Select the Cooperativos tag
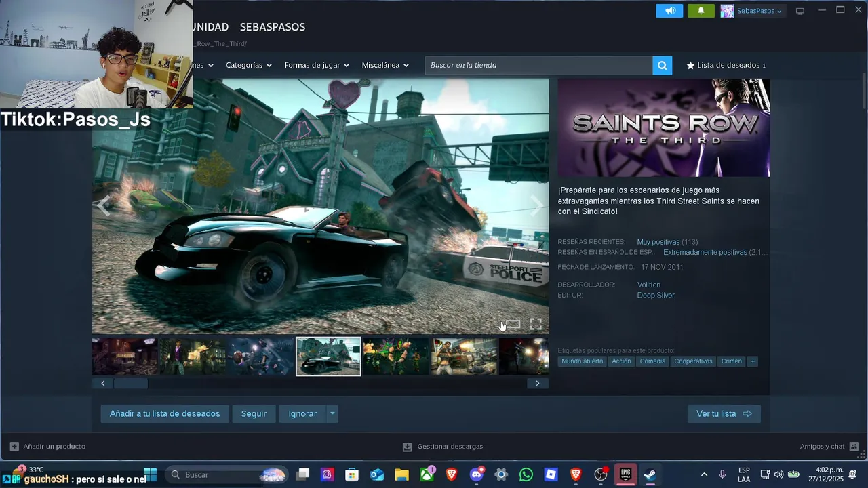 [693, 361]
